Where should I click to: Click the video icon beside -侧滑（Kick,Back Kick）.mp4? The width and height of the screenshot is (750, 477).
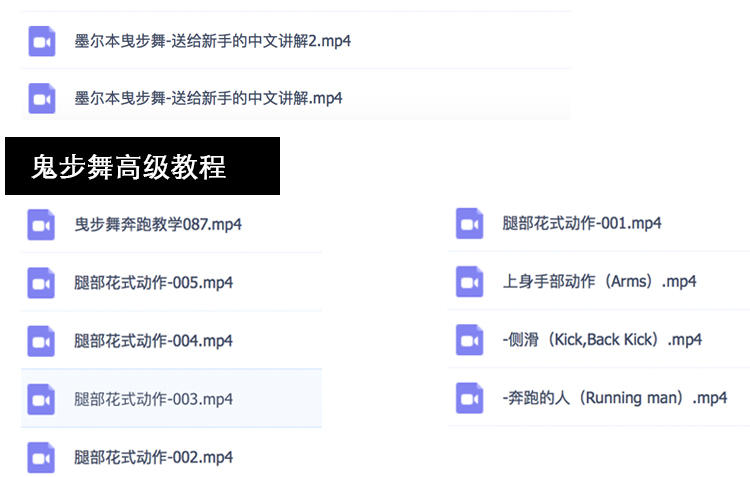click(x=469, y=340)
